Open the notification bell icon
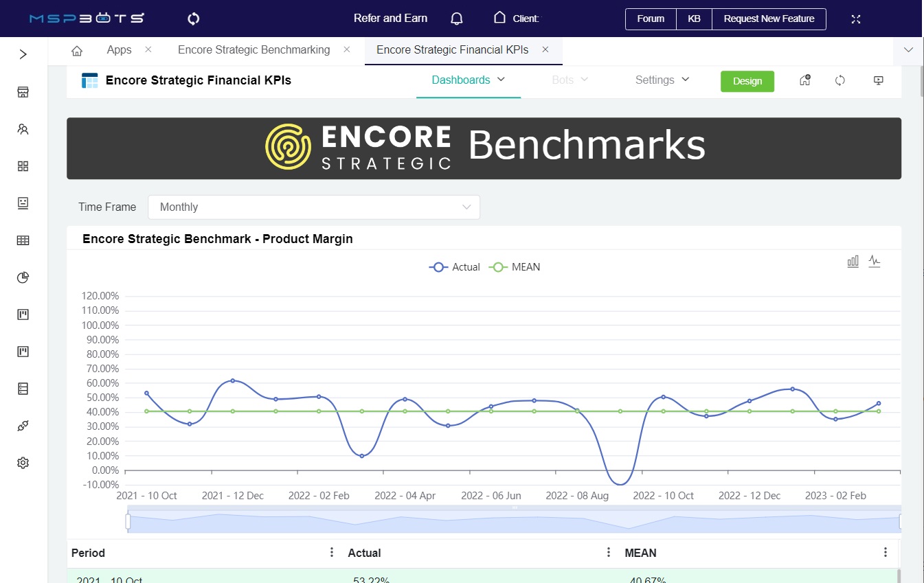Screen dimensions: 924x583 pos(456,19)
